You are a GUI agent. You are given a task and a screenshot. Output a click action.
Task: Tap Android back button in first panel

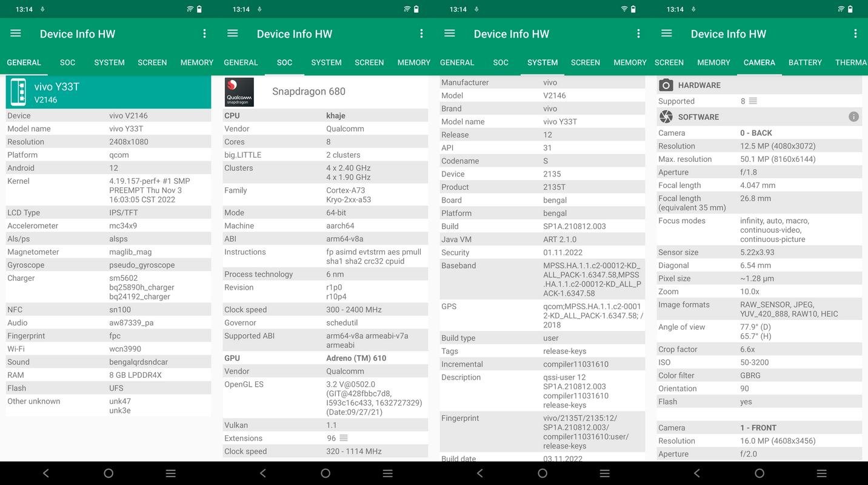46,473
